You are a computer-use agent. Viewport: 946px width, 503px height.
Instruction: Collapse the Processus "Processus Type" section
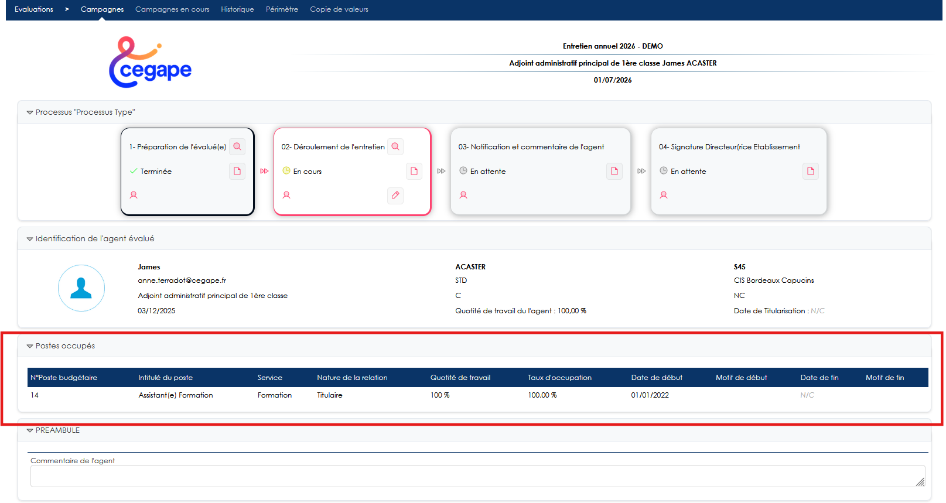coord(30,113)
